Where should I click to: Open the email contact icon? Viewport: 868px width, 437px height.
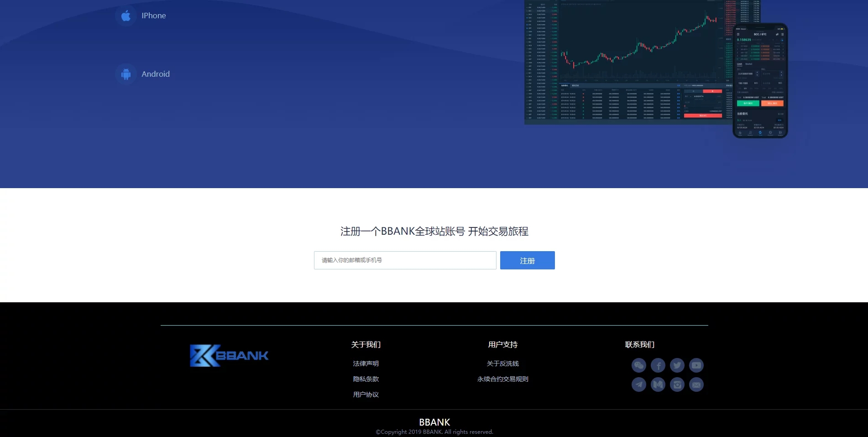(x=696, y=384)
